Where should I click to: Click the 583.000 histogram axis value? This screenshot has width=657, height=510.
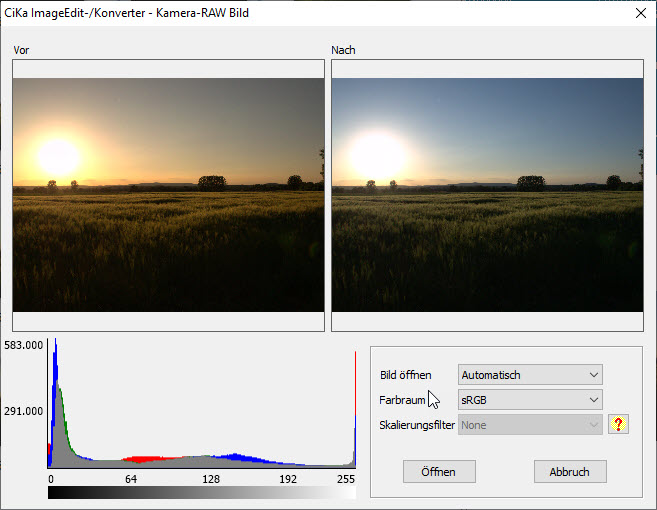(x=23, y=345)
